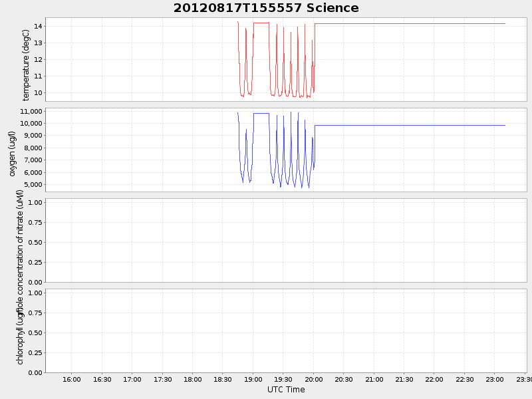This screenshot has width=532, height=399.
Task: Click the 21:30 time tick label
Action: (x=404, y=379)
